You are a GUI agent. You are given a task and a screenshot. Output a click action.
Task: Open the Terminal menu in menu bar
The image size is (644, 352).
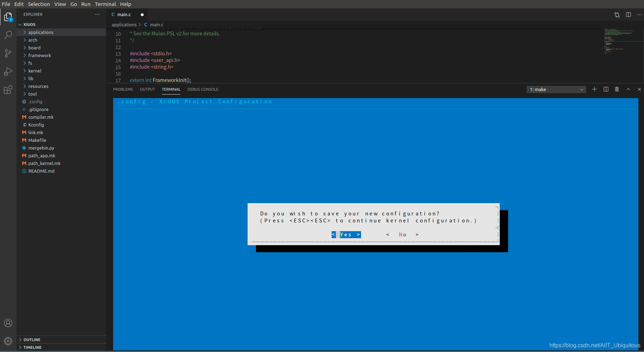(105, 4)
